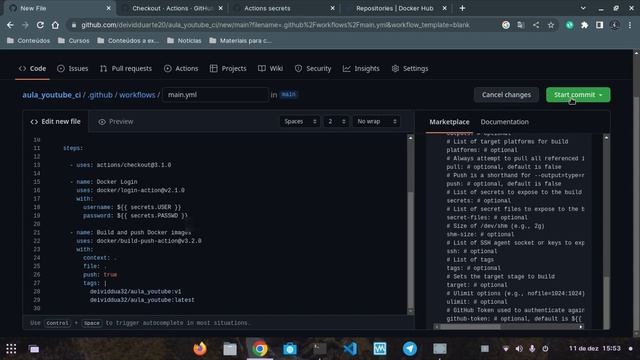640x360 pixels.
Task: Open Visual Studio Code from taskbar
Action: [x=350, y=349]
